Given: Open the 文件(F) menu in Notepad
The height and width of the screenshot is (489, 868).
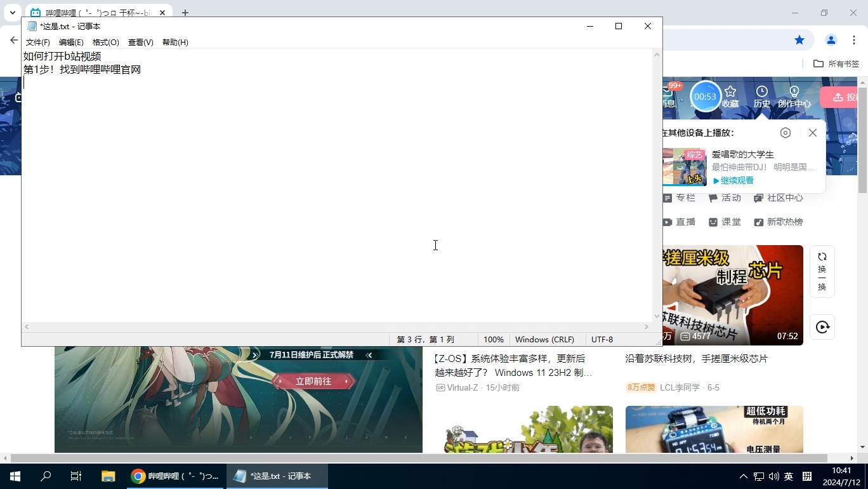Looking at the screenshot, I should pyautogui.click(x=37, y=42).
